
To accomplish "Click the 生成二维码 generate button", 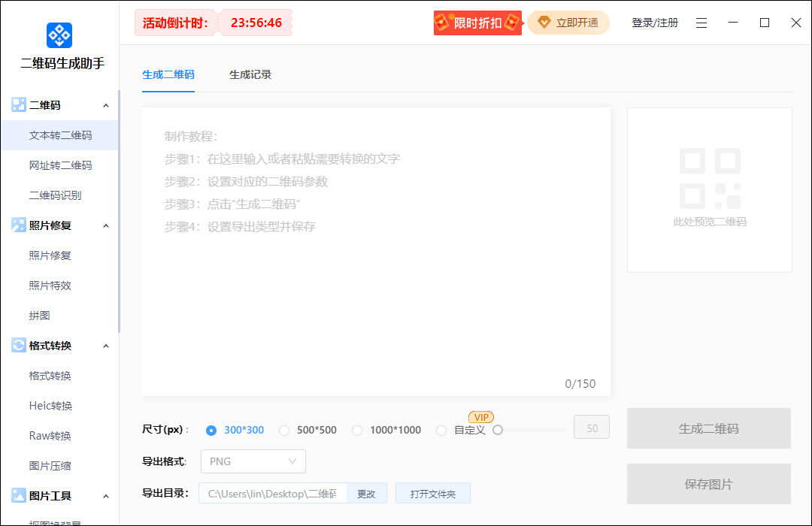I will coord(709,428).
